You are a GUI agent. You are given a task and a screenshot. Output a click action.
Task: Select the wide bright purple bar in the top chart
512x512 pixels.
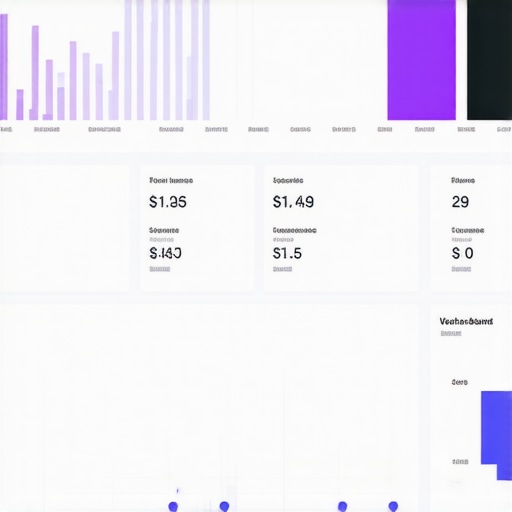421,60
